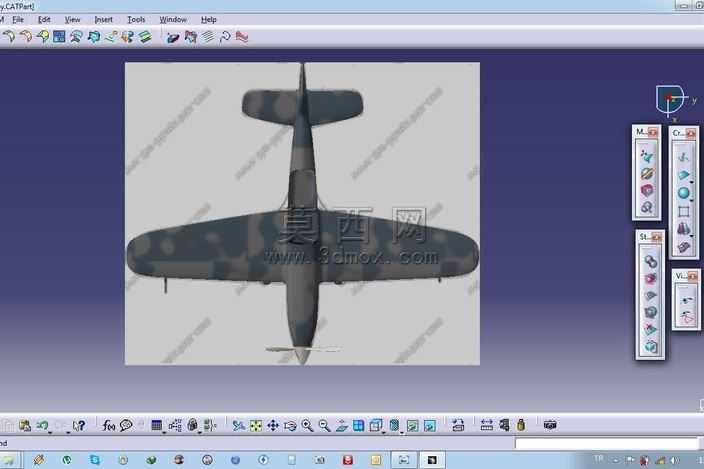Image resolution: width=704 pixels, height=469 pixels.
Task: Click the Formula f(x) icon
Action: point(109,425)
